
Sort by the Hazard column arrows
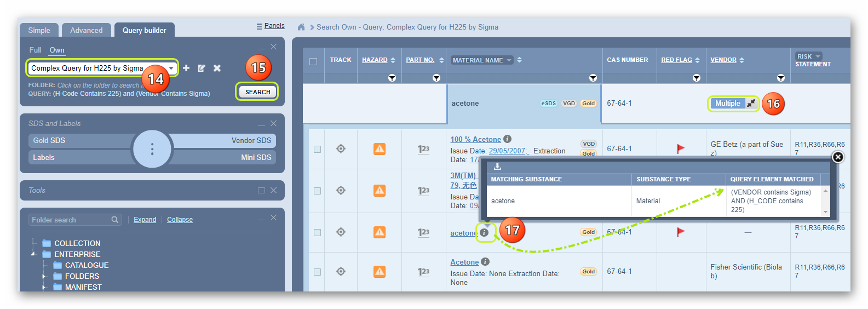[x=393, y=60]
